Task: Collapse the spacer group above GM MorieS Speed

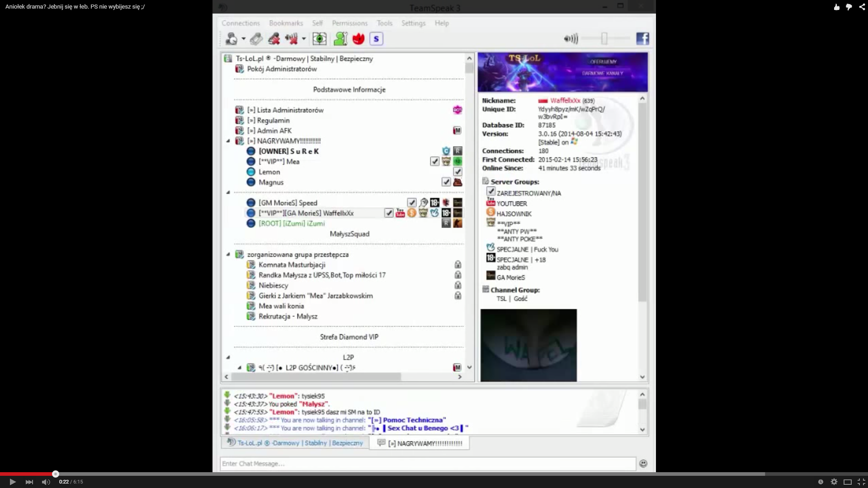Action: point(228,192)
